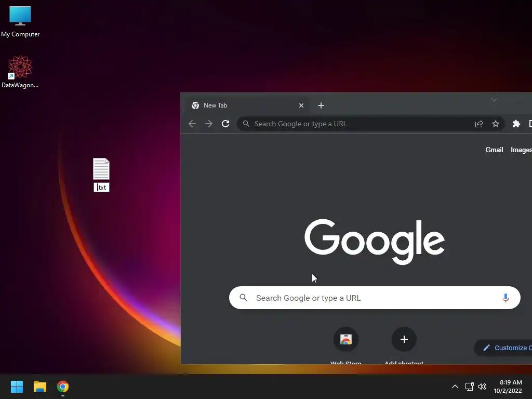Image resolution: width=532 pixels, height=399 pixels.
Task: Open network status in system tray
Action: coord(469,387)
